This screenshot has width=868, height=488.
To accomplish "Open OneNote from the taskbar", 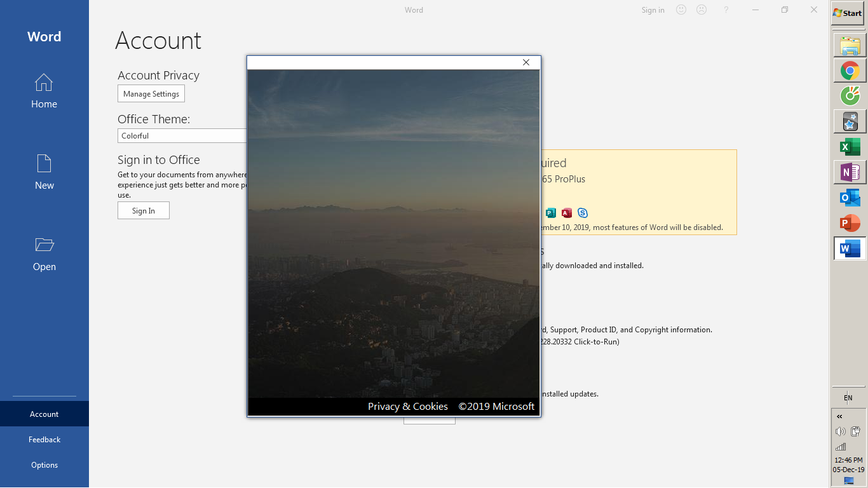I will pos(850,172).
